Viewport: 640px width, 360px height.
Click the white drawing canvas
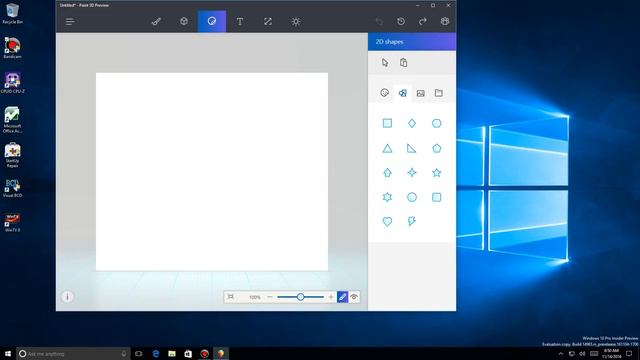point(212,171)
